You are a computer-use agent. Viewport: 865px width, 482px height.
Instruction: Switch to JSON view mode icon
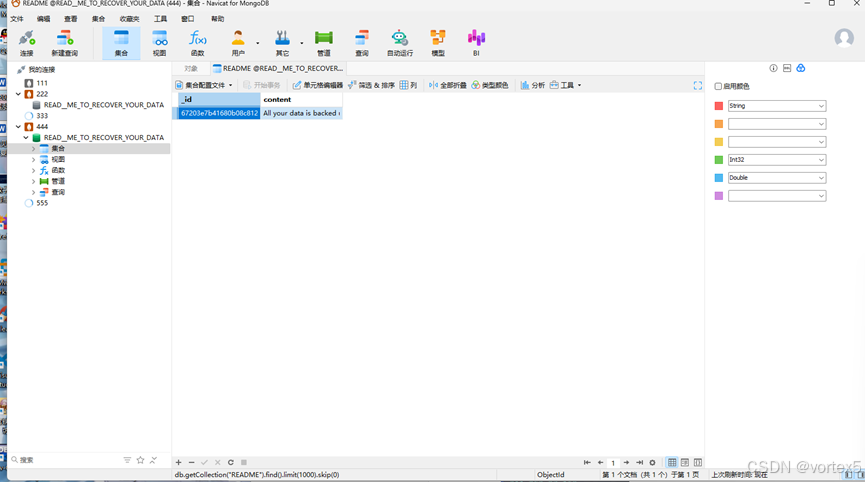[x=698, y=462]
